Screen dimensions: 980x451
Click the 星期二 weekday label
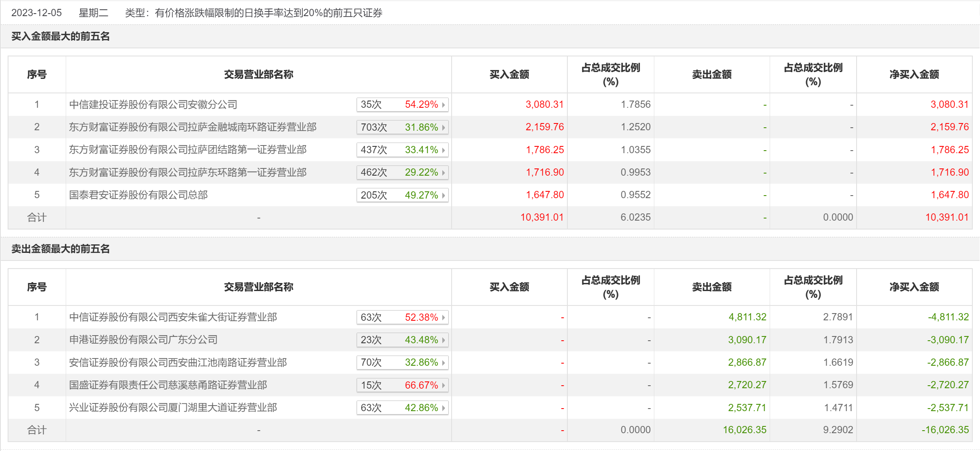pos(93,13)
